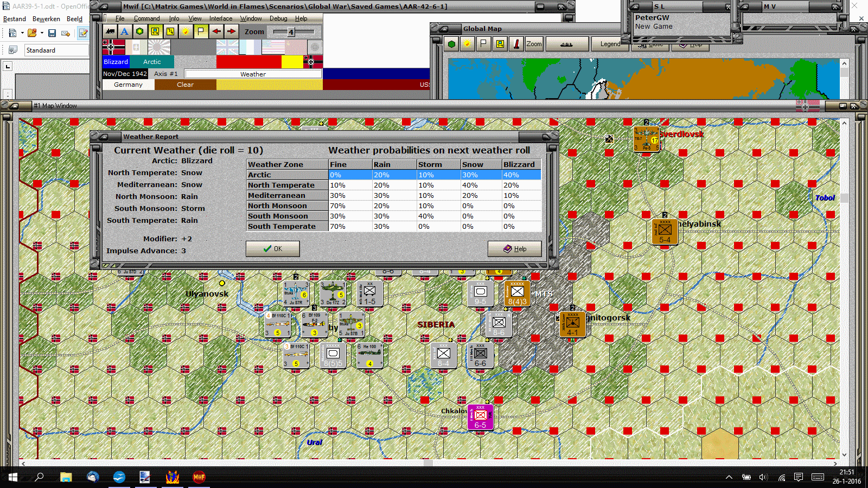
Task: Toggle the flag button in Global Map toolbar
Action: pos(483,44)
